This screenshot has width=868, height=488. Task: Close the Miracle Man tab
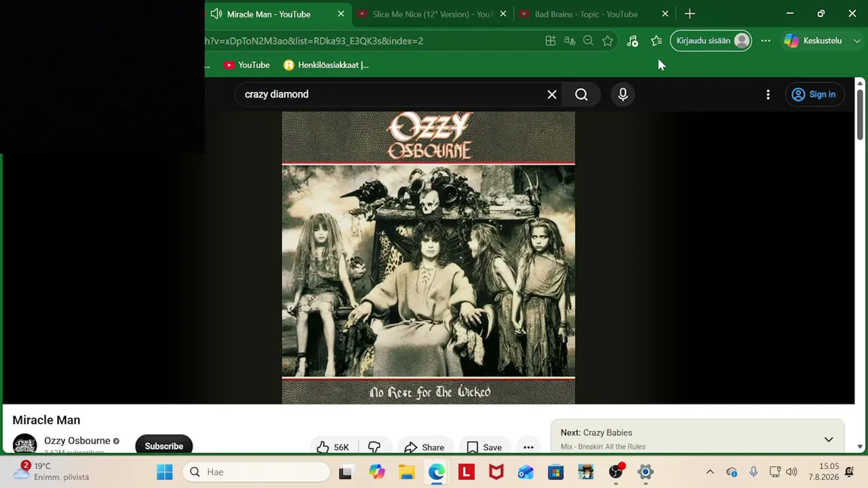[x=341, y=14]
